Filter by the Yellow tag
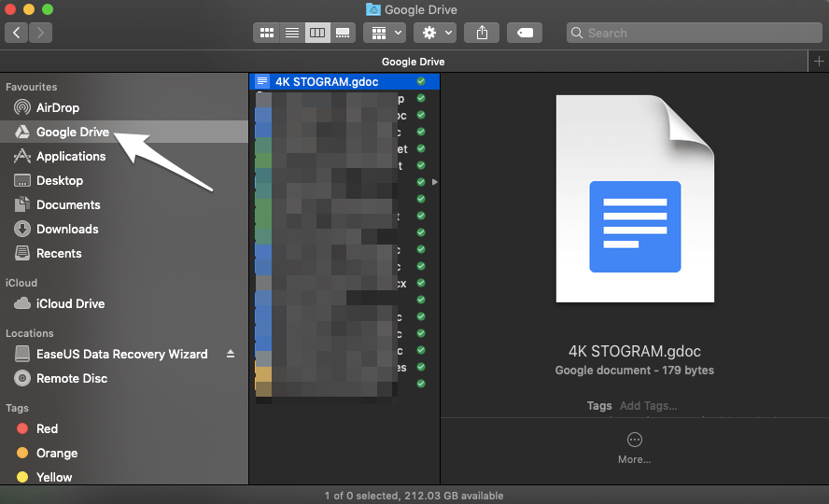This screenshot has height=504, width=829. (124, 477)
